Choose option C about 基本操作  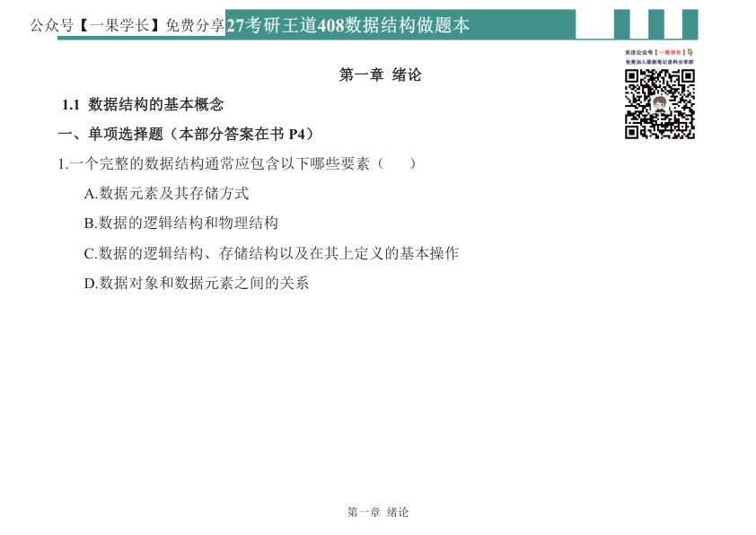pos(271,253)
